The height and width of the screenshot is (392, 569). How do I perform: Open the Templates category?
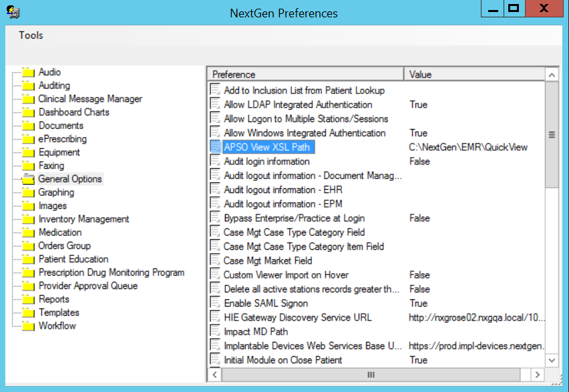click(x=59, y=313)
